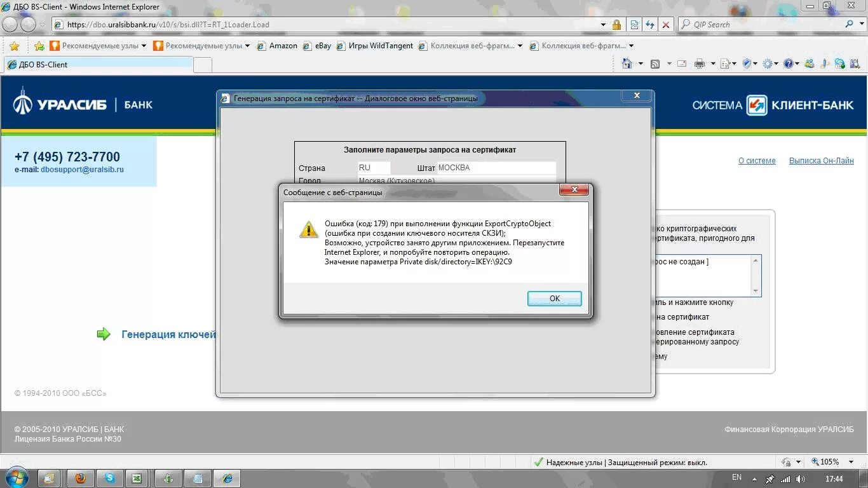Click the Help question mark icon
This screenshot has width=868, height=488.
coord(789,64)
